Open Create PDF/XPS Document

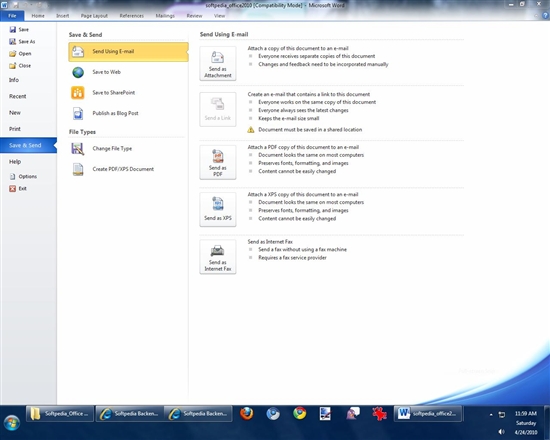(x=128, y=169)
